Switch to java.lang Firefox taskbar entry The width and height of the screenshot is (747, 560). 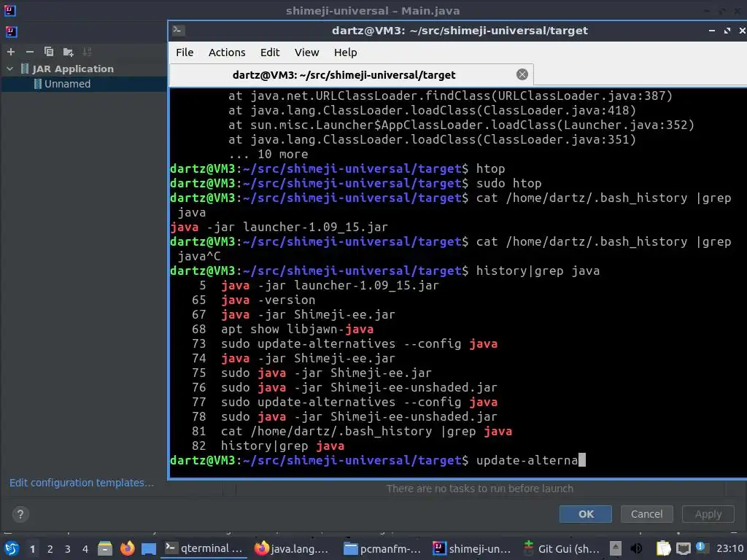(x=292, y=548)
